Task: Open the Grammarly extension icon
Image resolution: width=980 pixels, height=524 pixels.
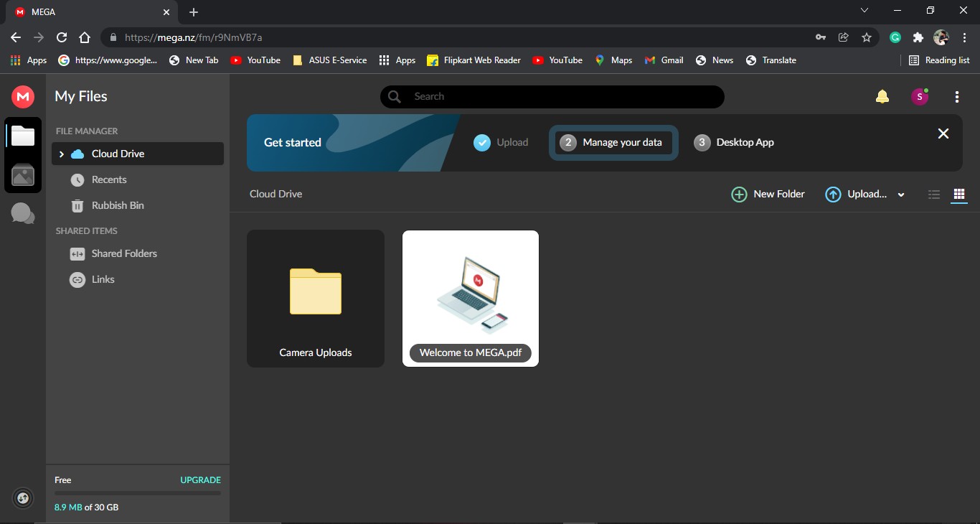Action: coord(895,37)
